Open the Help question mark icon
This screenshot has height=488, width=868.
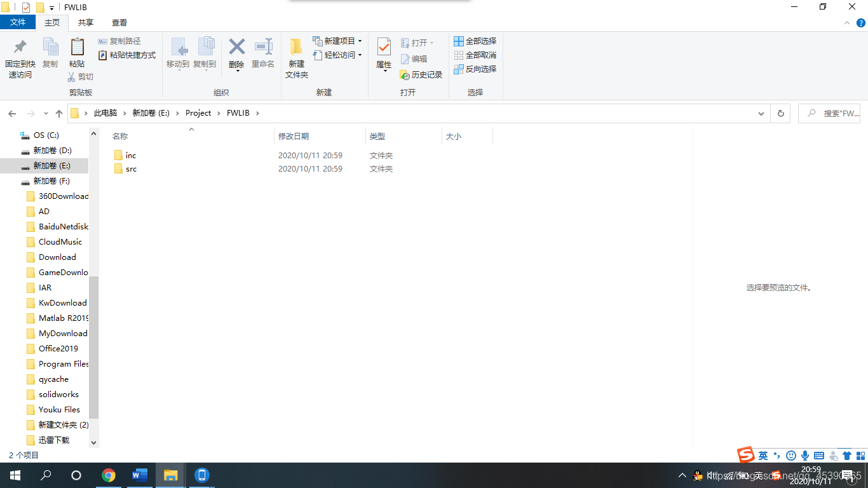pos(861,23)
